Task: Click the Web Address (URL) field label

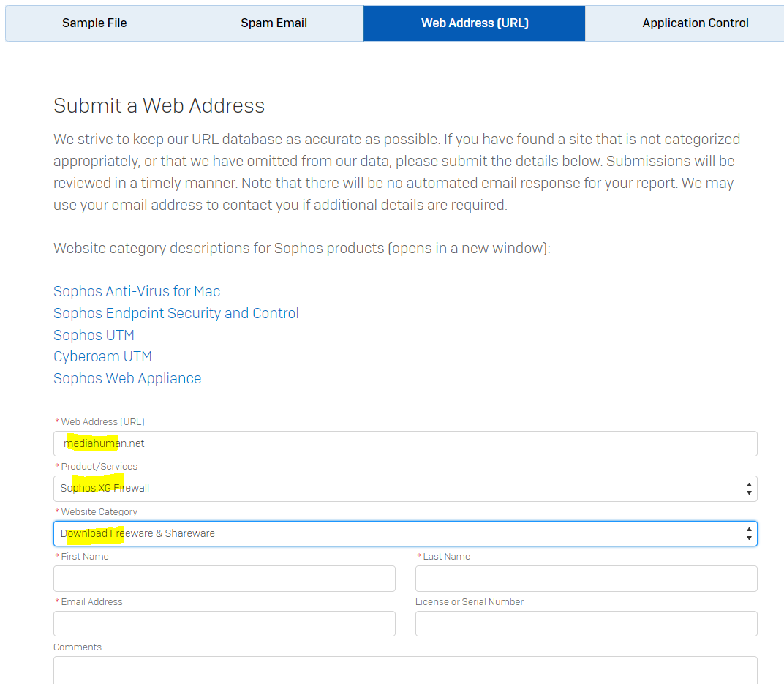Action: click(102, 421)
